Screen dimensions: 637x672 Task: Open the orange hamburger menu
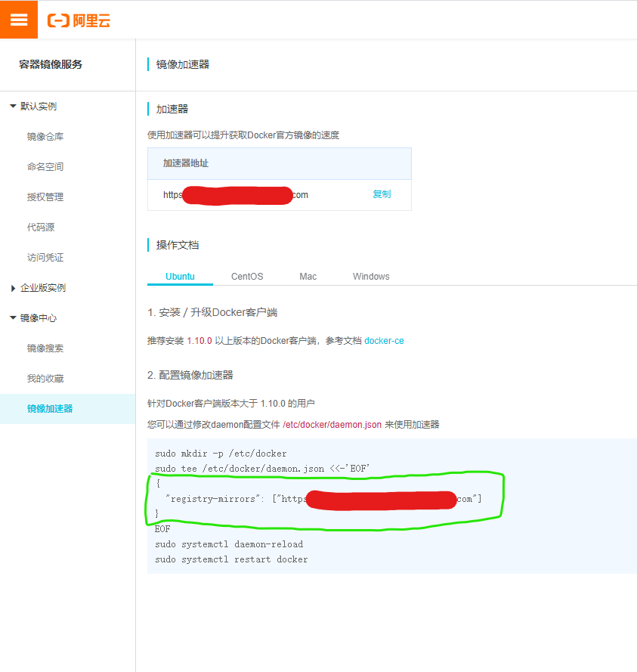click(x=19, y=20)
